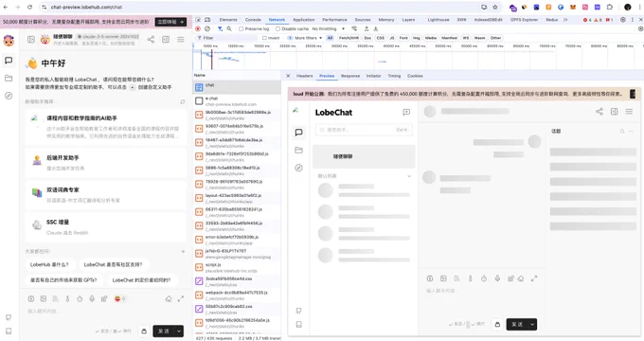Click the browser address bar URL

[87, 7]
